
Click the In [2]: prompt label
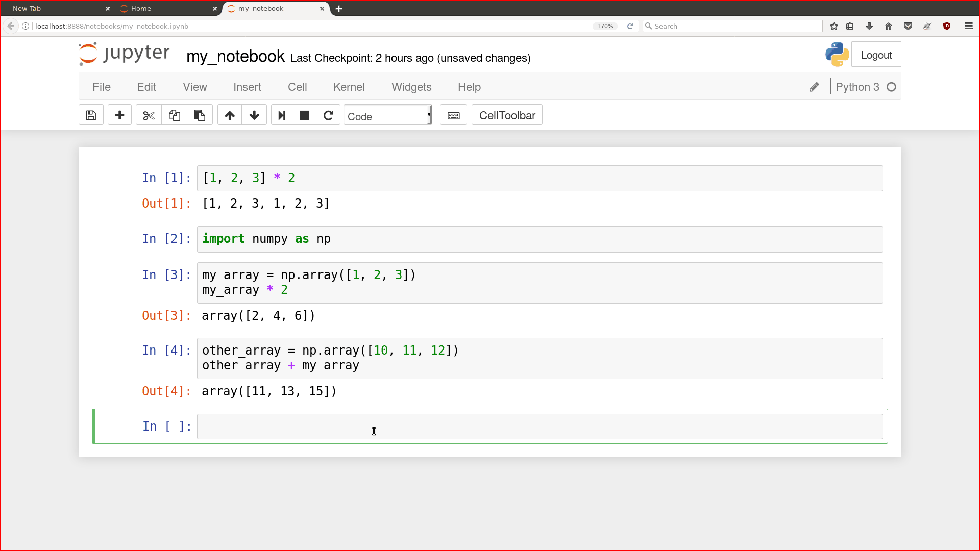click(x=166, y=239)
